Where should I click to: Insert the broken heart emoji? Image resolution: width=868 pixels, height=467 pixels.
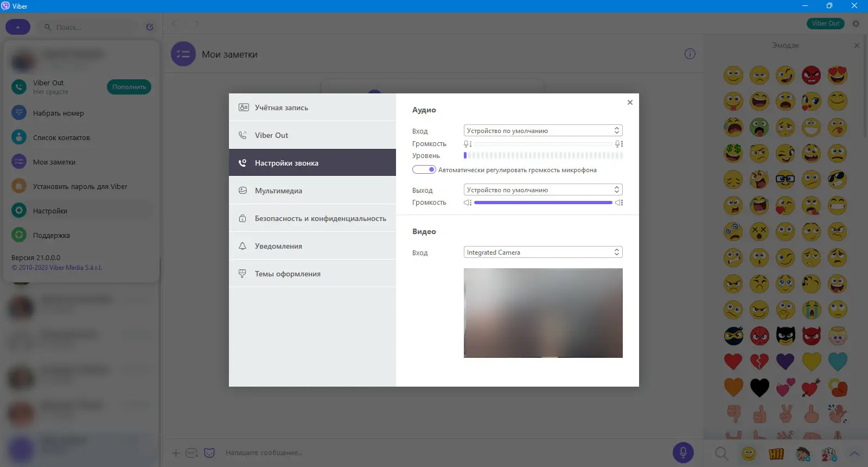pyautogui.click(x=759, y=362)
